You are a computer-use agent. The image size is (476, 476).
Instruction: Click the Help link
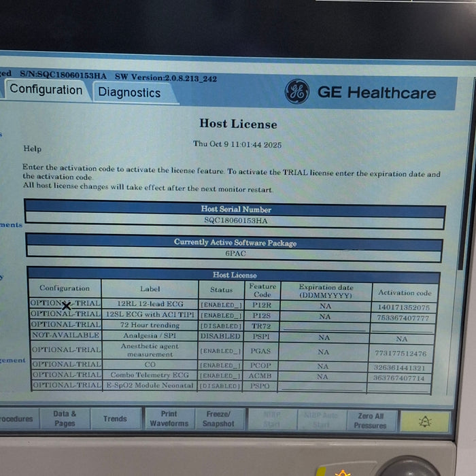[x=32, y=149]
